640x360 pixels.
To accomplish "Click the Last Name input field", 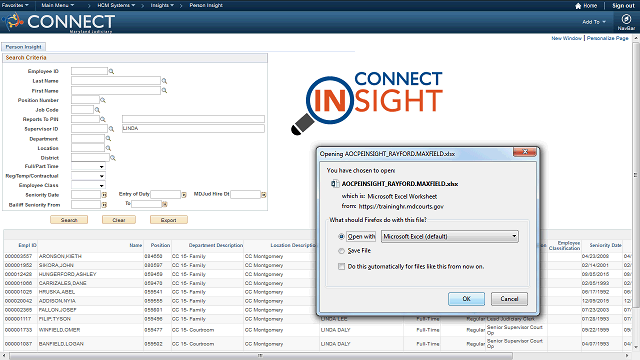I will (116, 81).
